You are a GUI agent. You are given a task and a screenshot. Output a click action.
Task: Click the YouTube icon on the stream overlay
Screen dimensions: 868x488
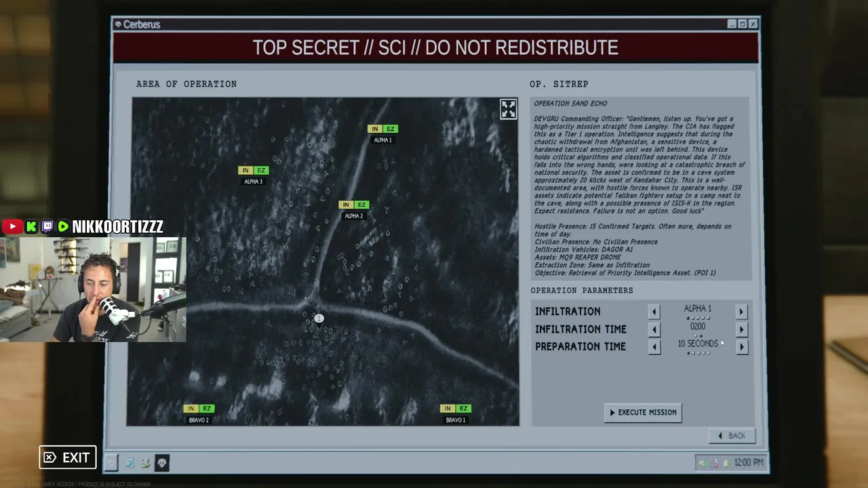tap(12, 226)
